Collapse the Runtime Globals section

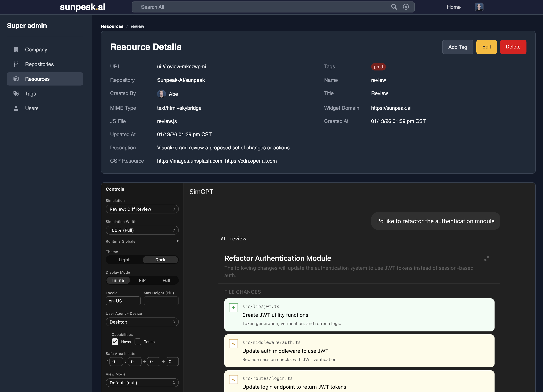pyautogui.click(x=177, y=242)
